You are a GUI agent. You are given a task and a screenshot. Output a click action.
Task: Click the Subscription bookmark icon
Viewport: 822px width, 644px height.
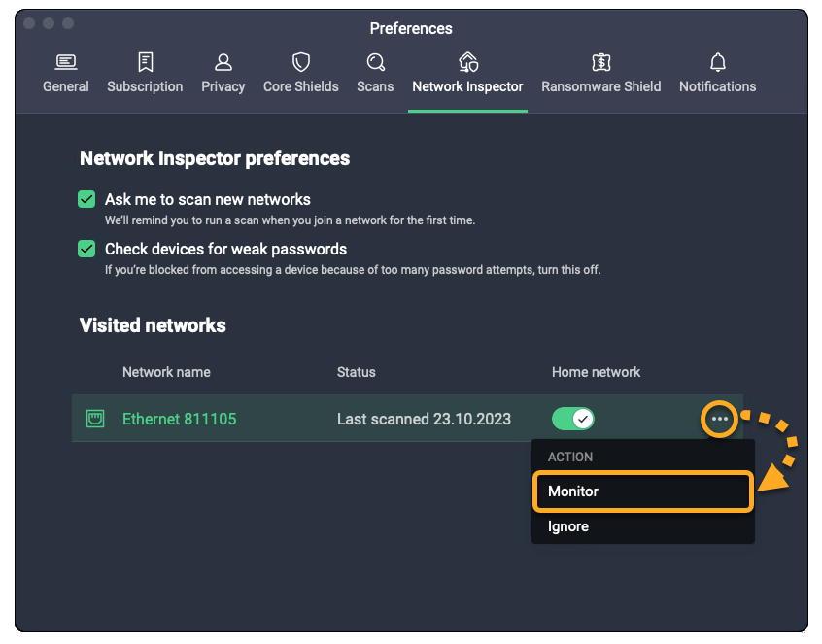(x=145, y=63)
